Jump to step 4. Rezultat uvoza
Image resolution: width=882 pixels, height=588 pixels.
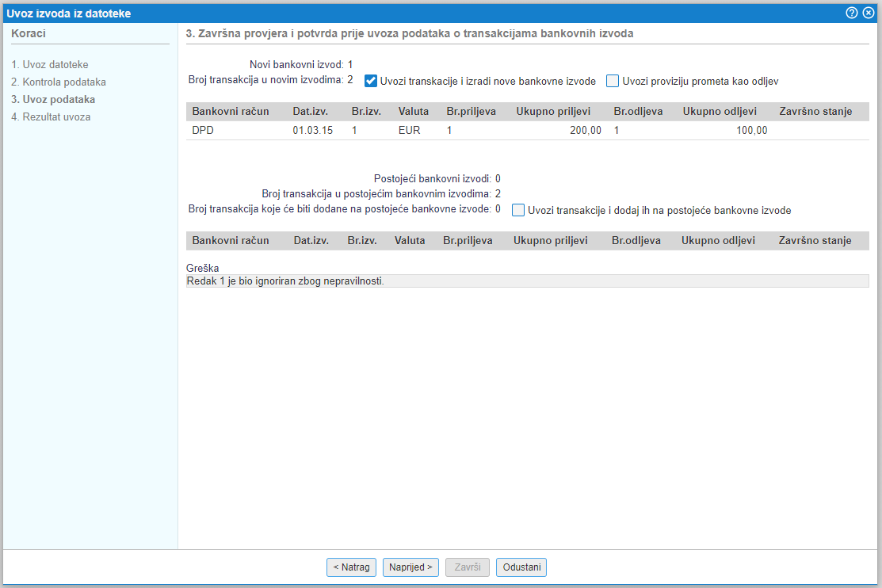[x=51, y=117]
